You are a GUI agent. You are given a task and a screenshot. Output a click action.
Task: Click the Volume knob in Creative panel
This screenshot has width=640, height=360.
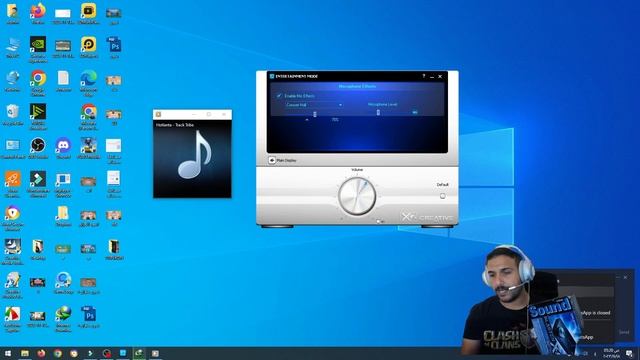(x=357, y=196)
